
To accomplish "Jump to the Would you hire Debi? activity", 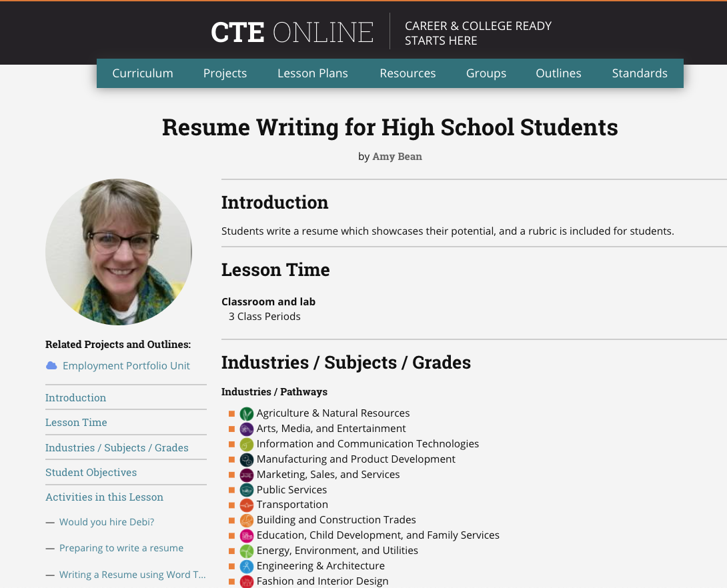I will 106,522.
